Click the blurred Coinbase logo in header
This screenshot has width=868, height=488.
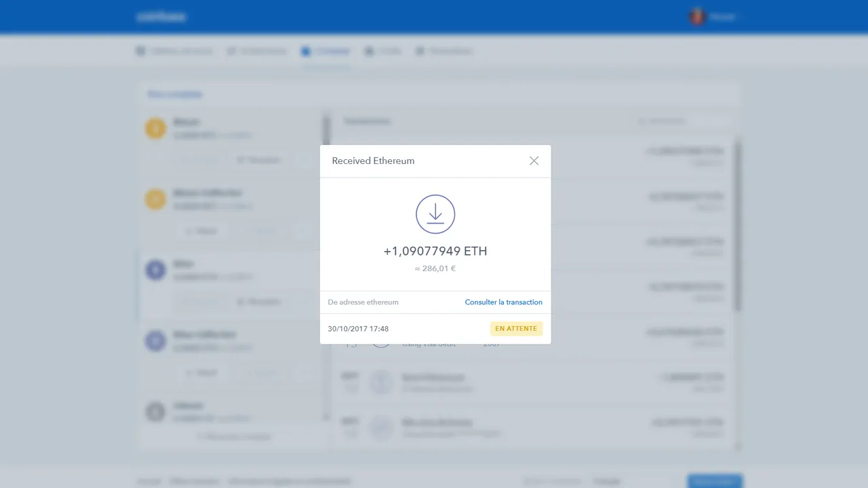pos(161,17)
